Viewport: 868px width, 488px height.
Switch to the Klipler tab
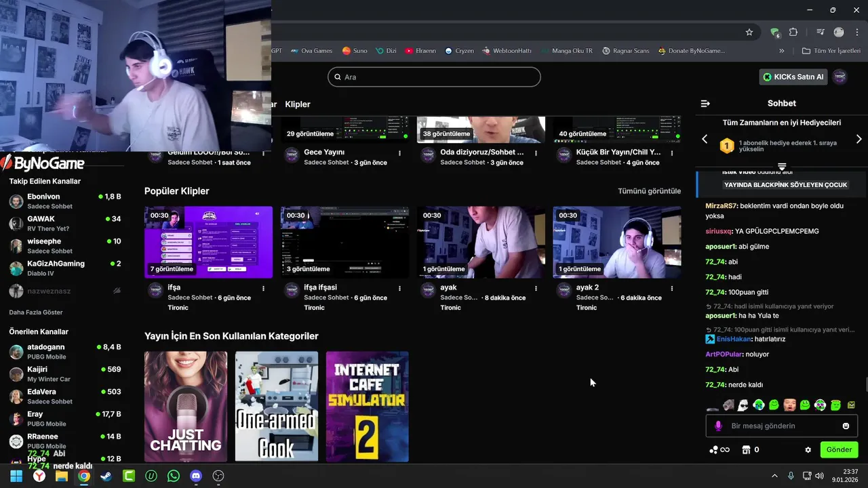pyautogui.click(x=298, y=104)
